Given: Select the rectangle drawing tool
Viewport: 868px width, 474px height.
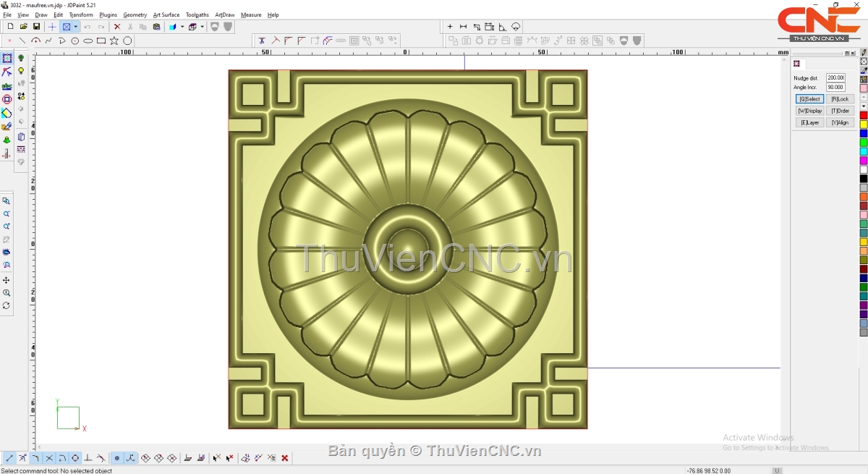Looking at the screenshot, I should (101, 41).
